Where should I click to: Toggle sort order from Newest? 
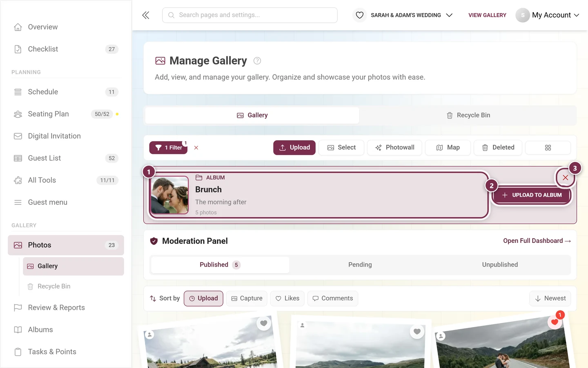[x=550, y=298]
